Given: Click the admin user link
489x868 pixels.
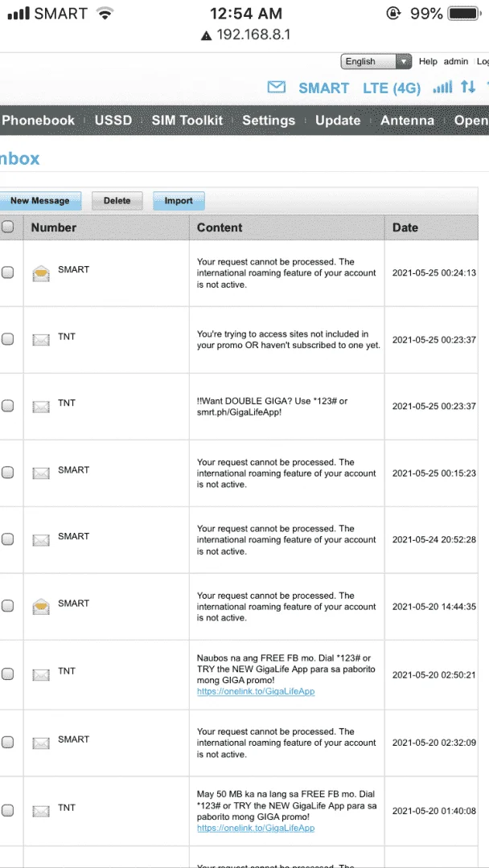Looking at the screenshot, I should coord(456,61).
